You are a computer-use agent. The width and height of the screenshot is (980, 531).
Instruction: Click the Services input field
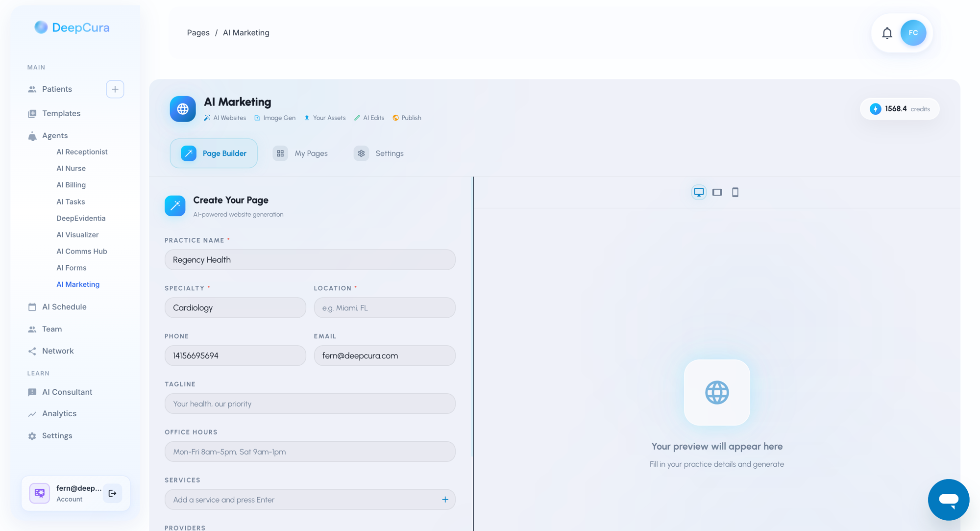(x=310, y=500)
